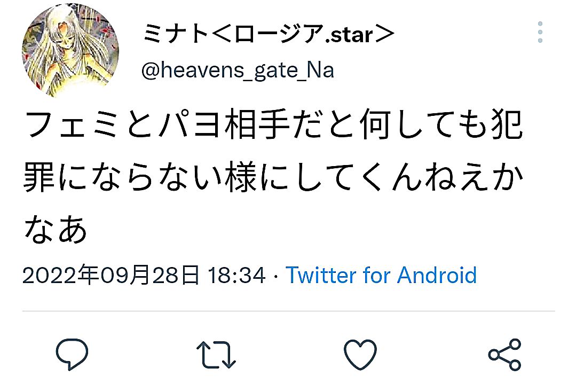Toggle retweet state for this tweet
576x392 pixels.
216,355
